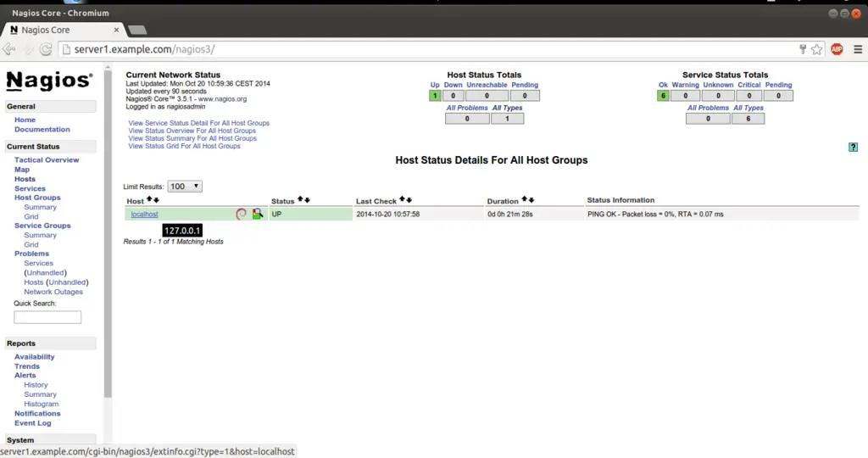868x458 pixels.
Task: Click the browser back arrow
Action: tap(8, 49)
